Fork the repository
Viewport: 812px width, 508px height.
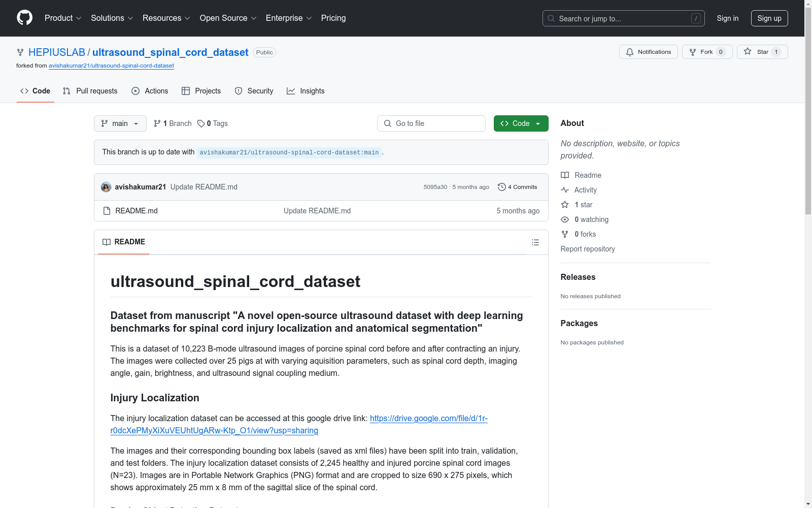click(x=707, y=52)
